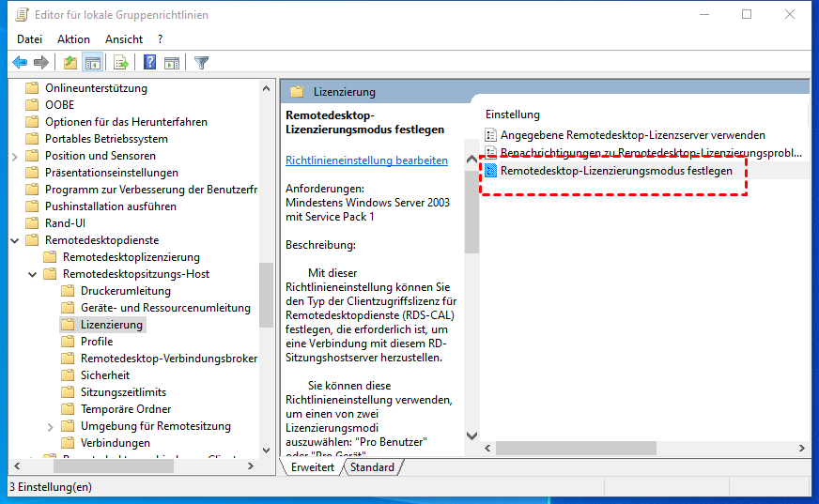This screenshot has width=819, height=504.
Task: Click the blue Back arrow in toolbar
Action: pos(20,63)
